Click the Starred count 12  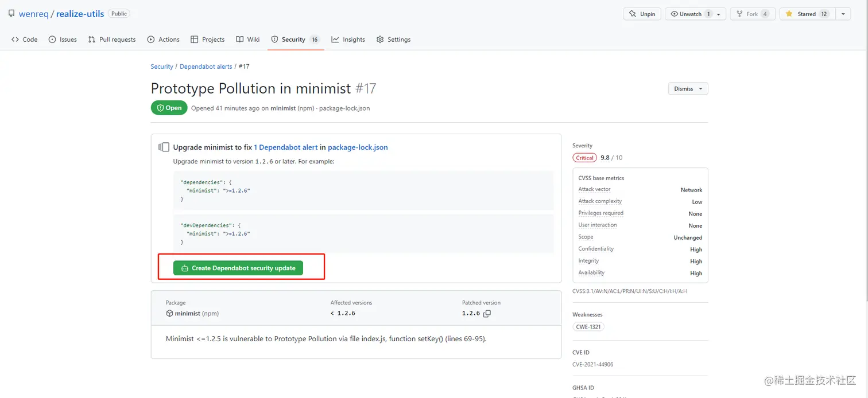pyautogui.click(x=824, y=14)
